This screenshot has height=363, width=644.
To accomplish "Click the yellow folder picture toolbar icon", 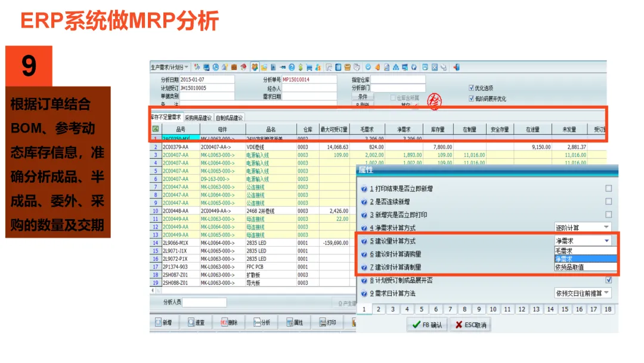I will (x=264, y=67).
